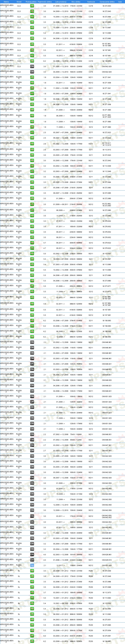Select engine code OM 628.961
The image size is (125, 644).
pos(107,555)
